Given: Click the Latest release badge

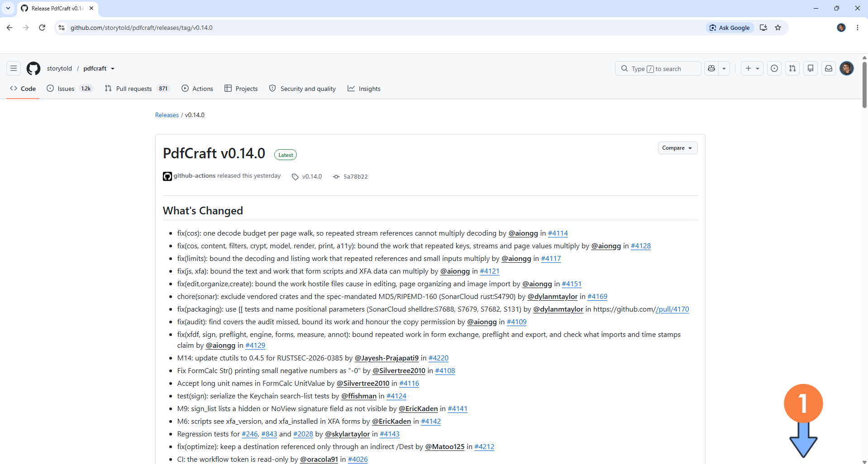Looking at the screenshot, I should point(286,155).
